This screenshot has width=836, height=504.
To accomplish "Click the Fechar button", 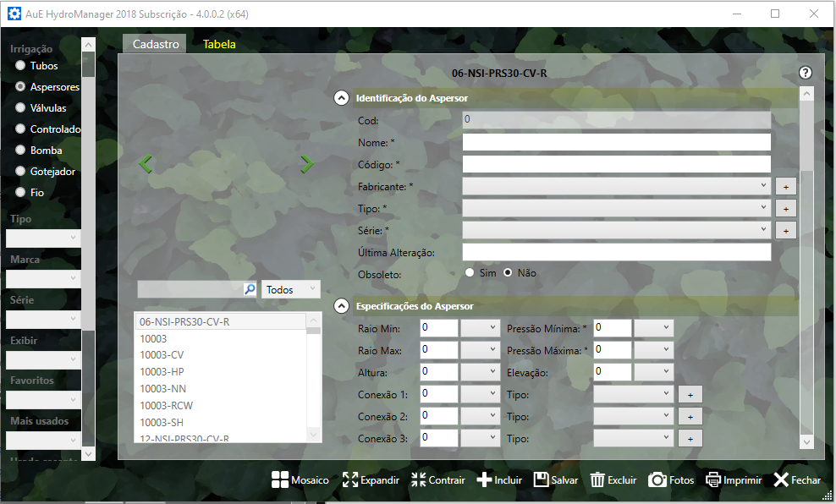I will click(797, 480).
